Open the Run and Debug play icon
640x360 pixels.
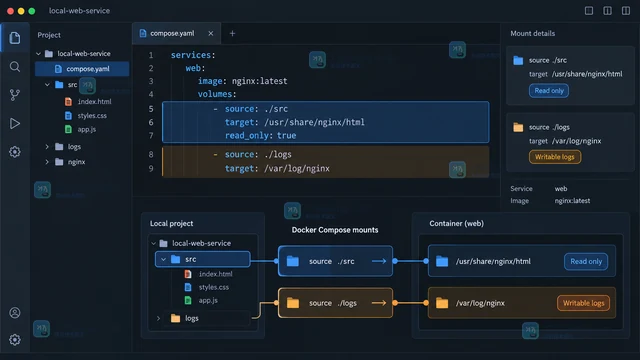(x=15, y=123)
